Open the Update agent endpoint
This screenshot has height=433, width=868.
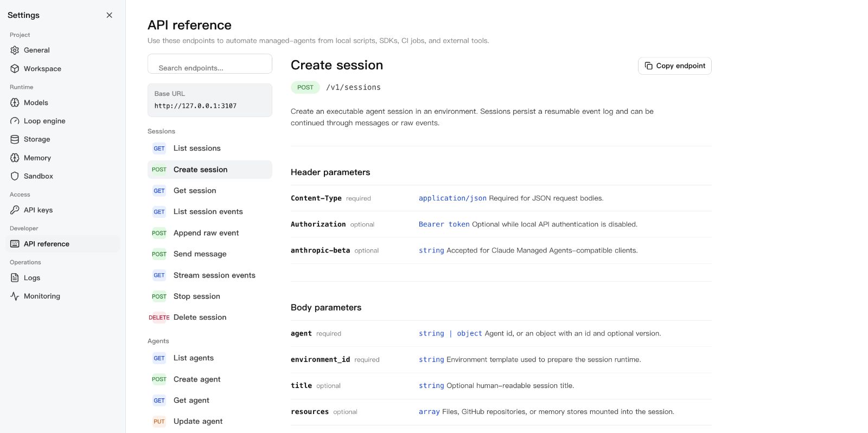[x=210, y=422]
